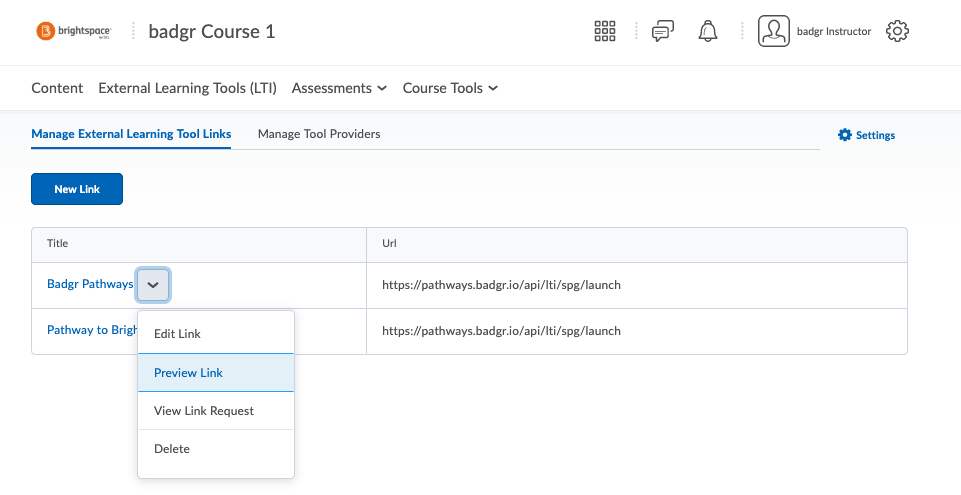This screenshot has width=961, height=495.
Task: Open the badgr Course 1 title link
Action: [211, 31]
